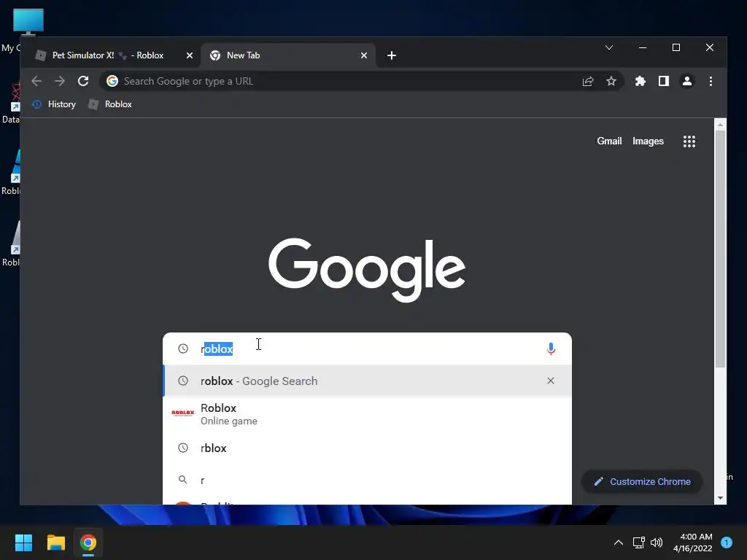Click the Google logo in address bar
This screenshot has width=747, height=560.
[112, 81]
